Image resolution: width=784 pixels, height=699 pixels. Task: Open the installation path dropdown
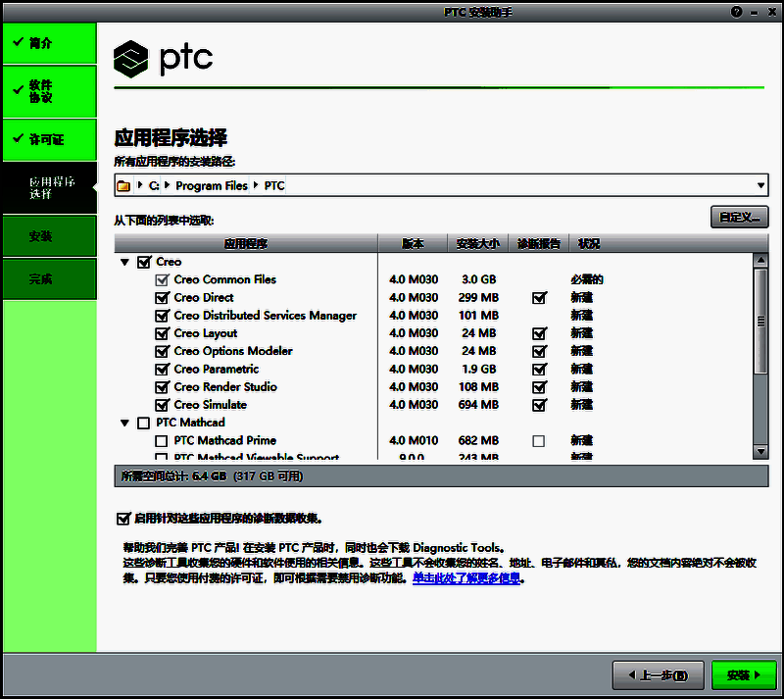click(761, 185)
